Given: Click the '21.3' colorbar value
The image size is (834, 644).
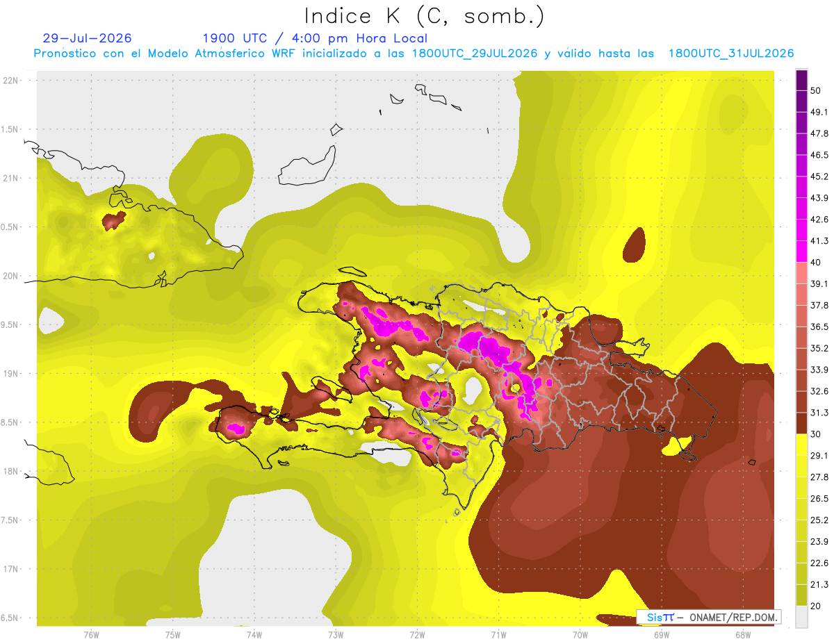Looking at the screenshot, I should pos(819,584).
